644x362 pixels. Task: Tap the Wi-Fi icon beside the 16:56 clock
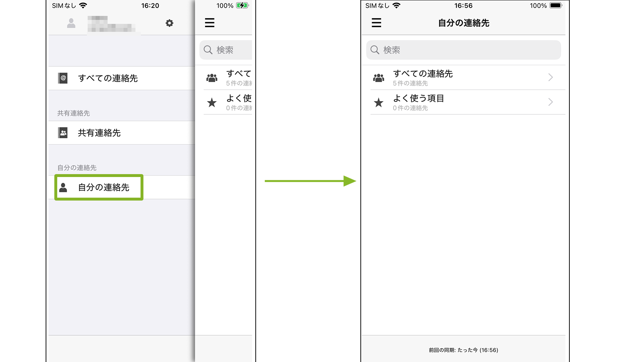tap(397, 5)
